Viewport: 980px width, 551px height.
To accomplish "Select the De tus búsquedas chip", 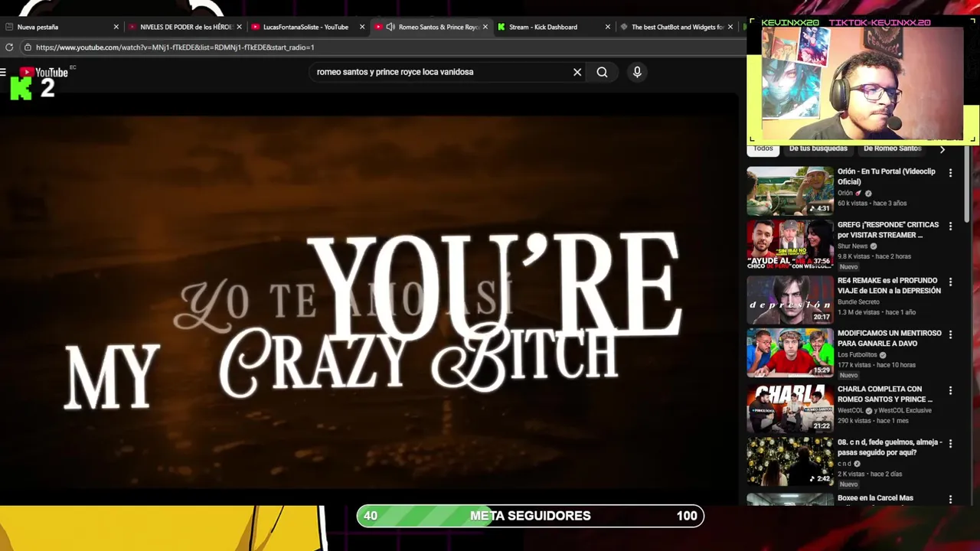I will click(818, 148).
